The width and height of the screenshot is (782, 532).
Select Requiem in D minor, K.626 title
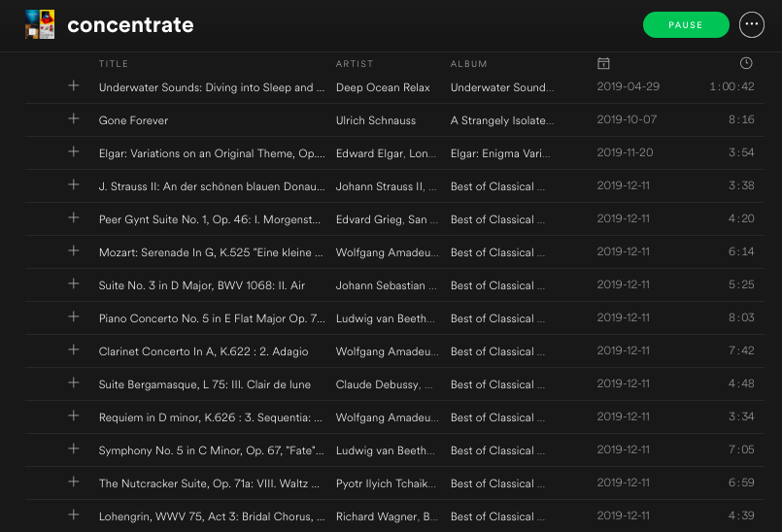click(211, 417)
